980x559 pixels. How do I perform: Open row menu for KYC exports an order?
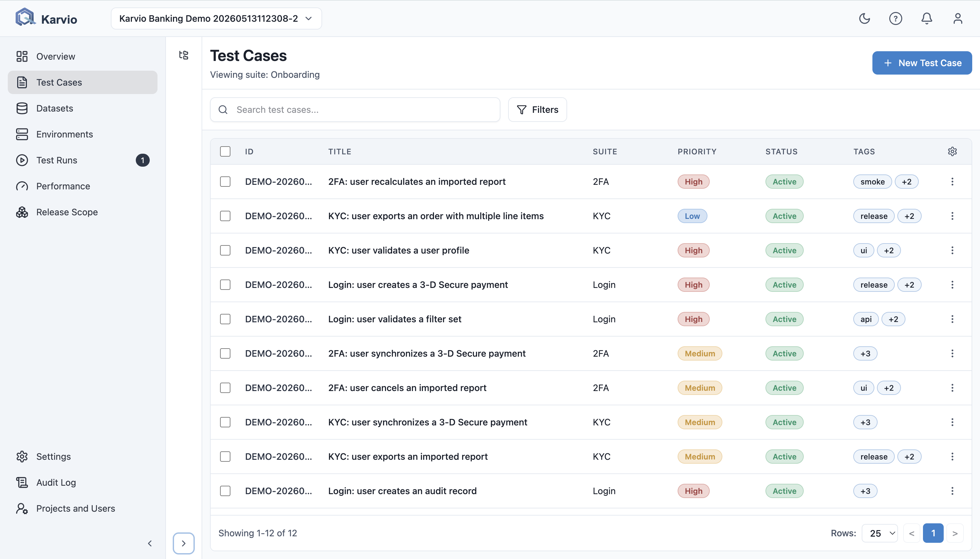pyautogui.click(x=952, y=216)
